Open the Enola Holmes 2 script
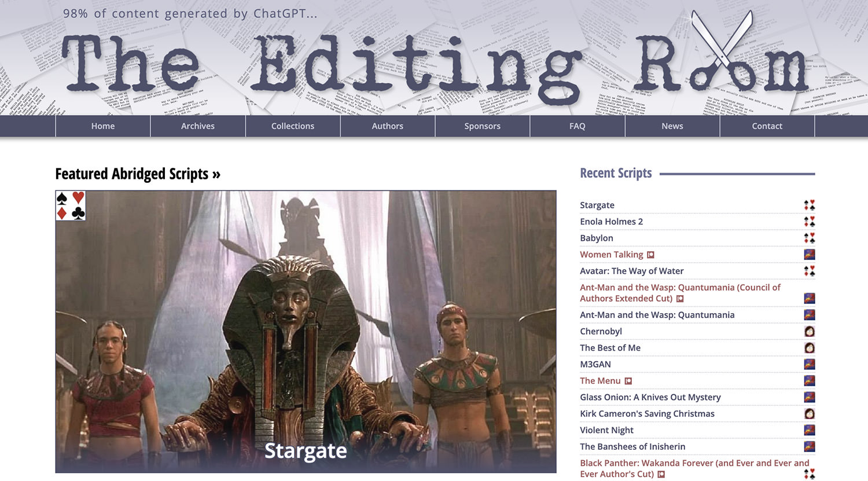The height and width of the screenshot is (481, 868). [611, 222]
